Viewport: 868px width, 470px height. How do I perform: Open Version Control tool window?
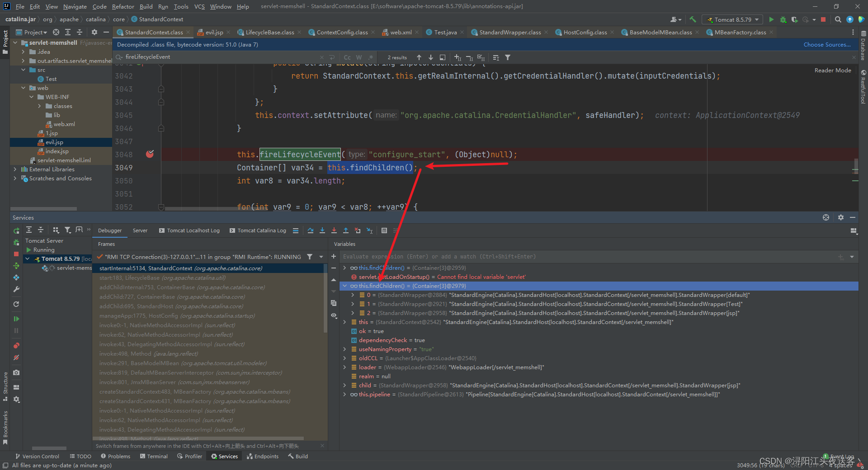click(x=37, y=456)
